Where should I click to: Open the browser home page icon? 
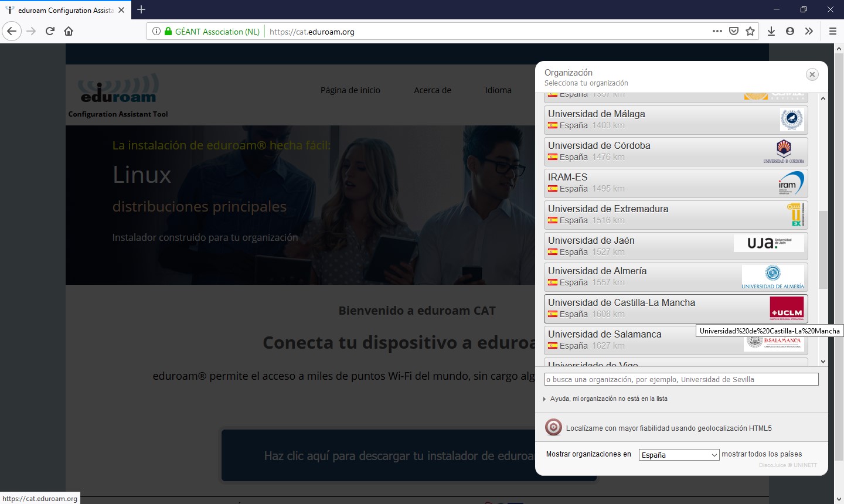(x=69, y=31)
